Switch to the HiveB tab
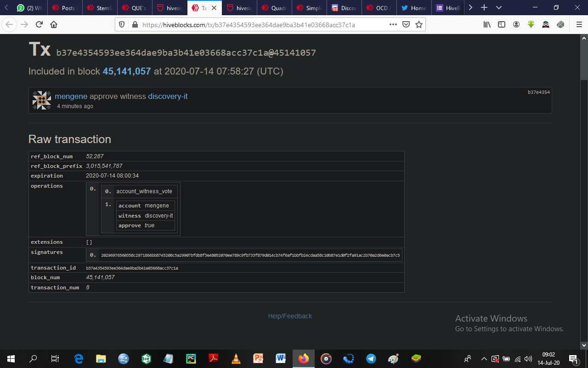This screenshot has width=588, height=368. tap(449, 8)
